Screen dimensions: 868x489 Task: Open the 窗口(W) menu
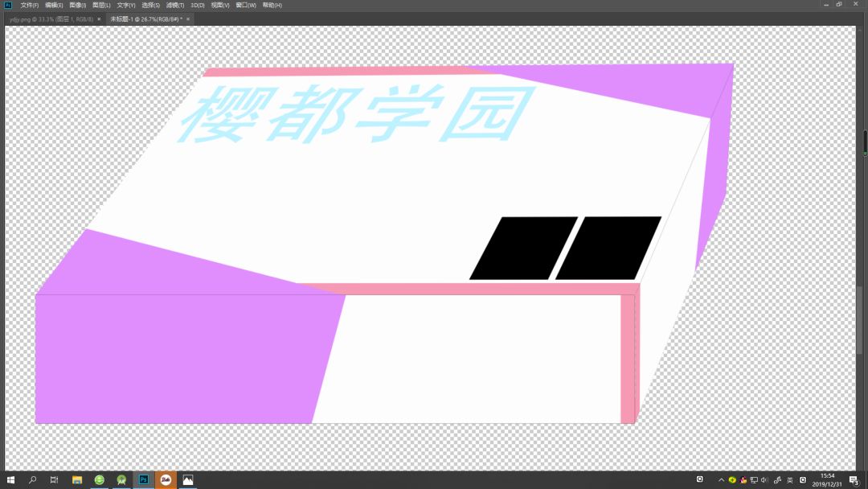pyautogui.click(x=246, y=5)
